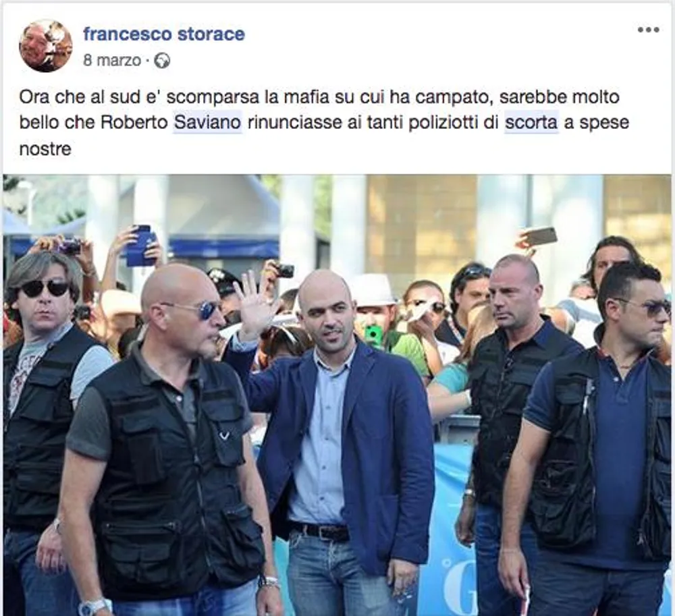Image resolution: width=675 pixels, height=616 pixels.
Task: Open the '8 marzo' post timestamp
Action: click(112, 61)
